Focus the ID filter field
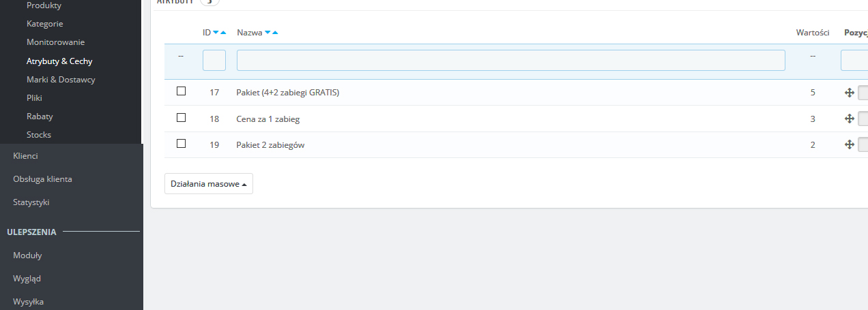Image resolution: width=868 pixels, height=310 pixels. (214, 60)
